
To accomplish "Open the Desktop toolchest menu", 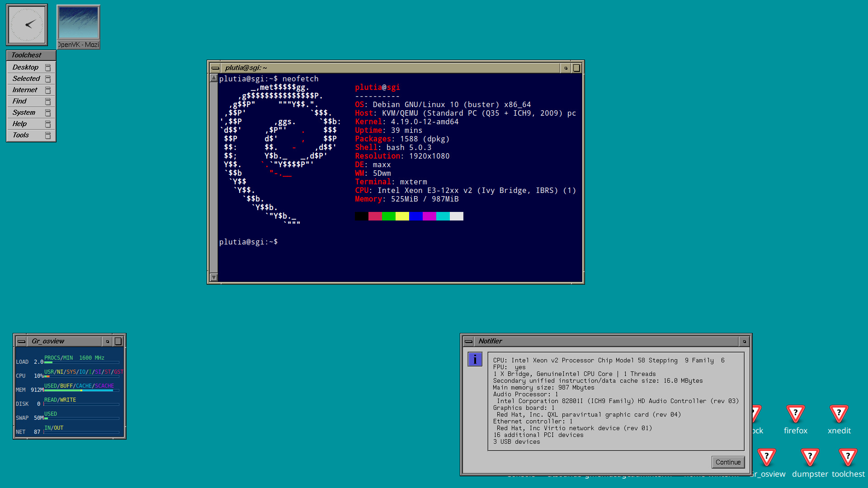I will pyautogui.click(x=26, y=67).
